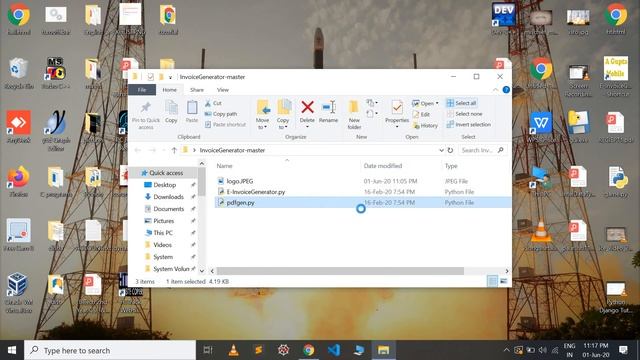Click the forward navigation arrow
640x360 pixels.
[152, 150]
